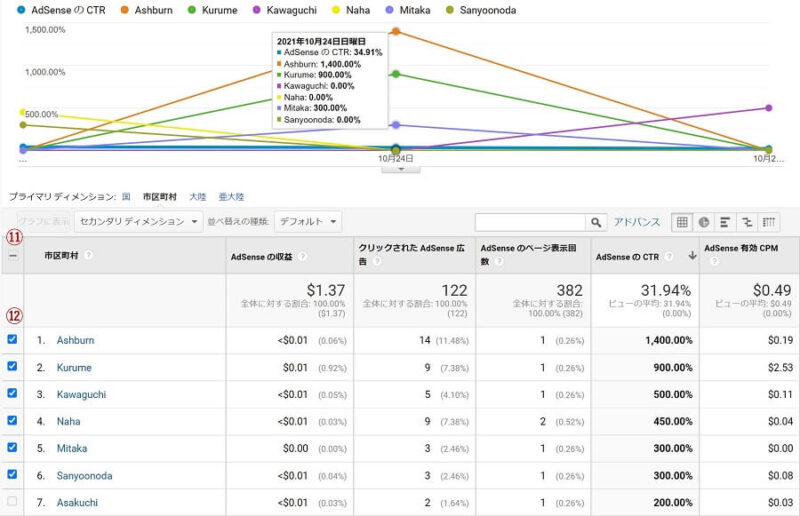
Task: Open the Naha city link
Action: (x=68, y=422)
